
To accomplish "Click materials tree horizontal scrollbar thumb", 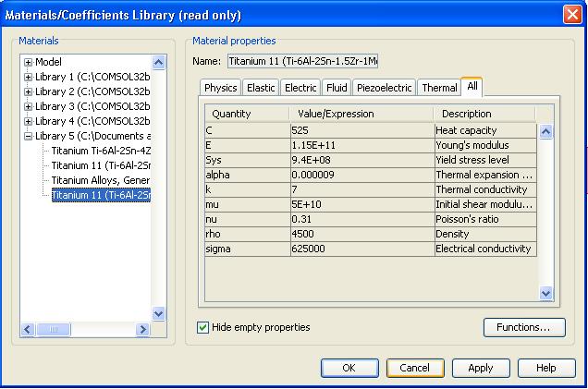I will (x=54, y=330).
